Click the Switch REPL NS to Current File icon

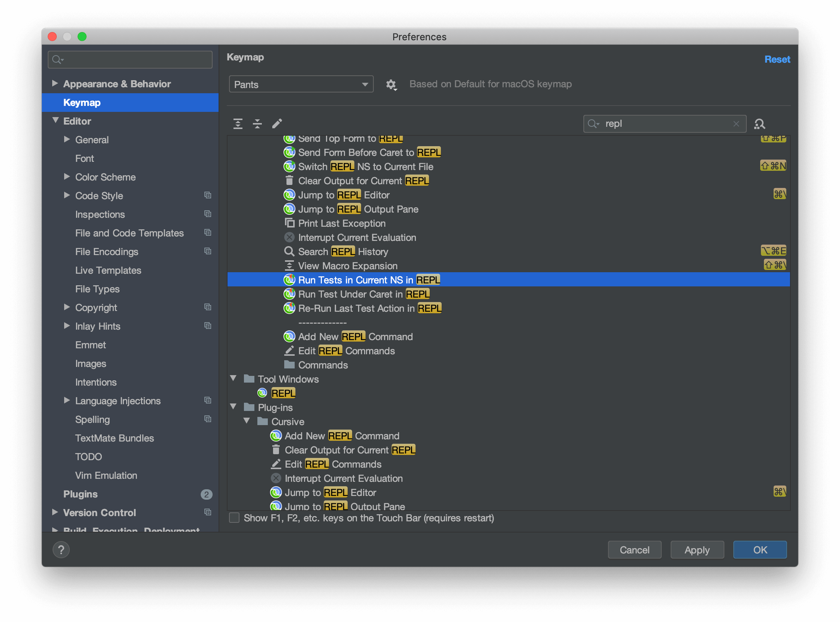tap(289, 167)
